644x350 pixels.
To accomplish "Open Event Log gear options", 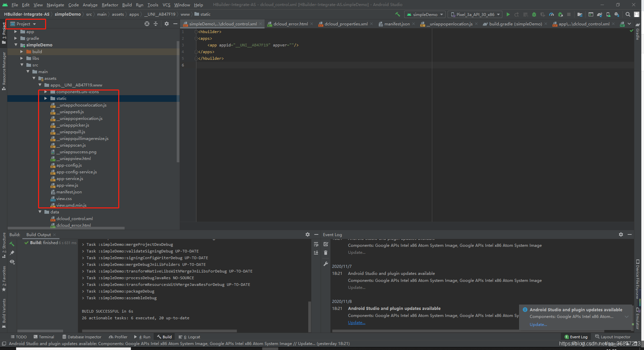I will (621, 234).
